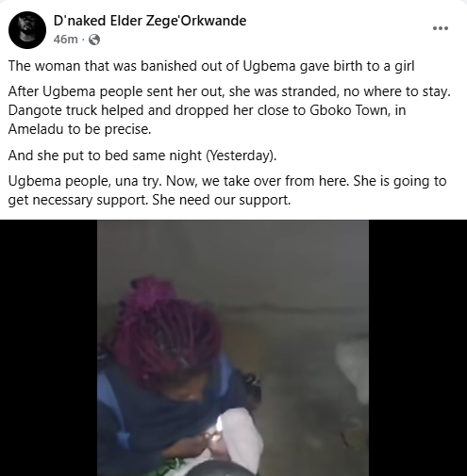Select the line "And she put to bed"
467x476 pixels.
tap(142, 156)
